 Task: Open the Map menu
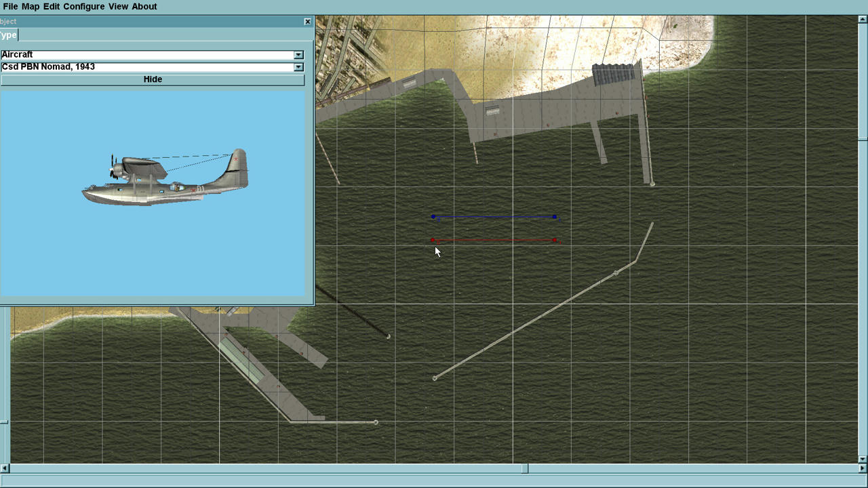[x=31, y=6]
